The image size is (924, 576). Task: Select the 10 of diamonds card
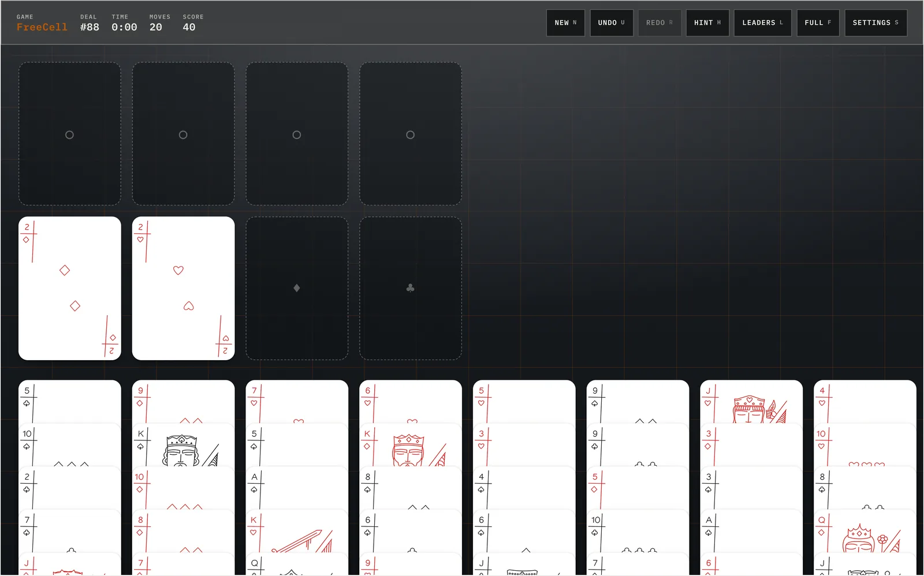(183, 488)
